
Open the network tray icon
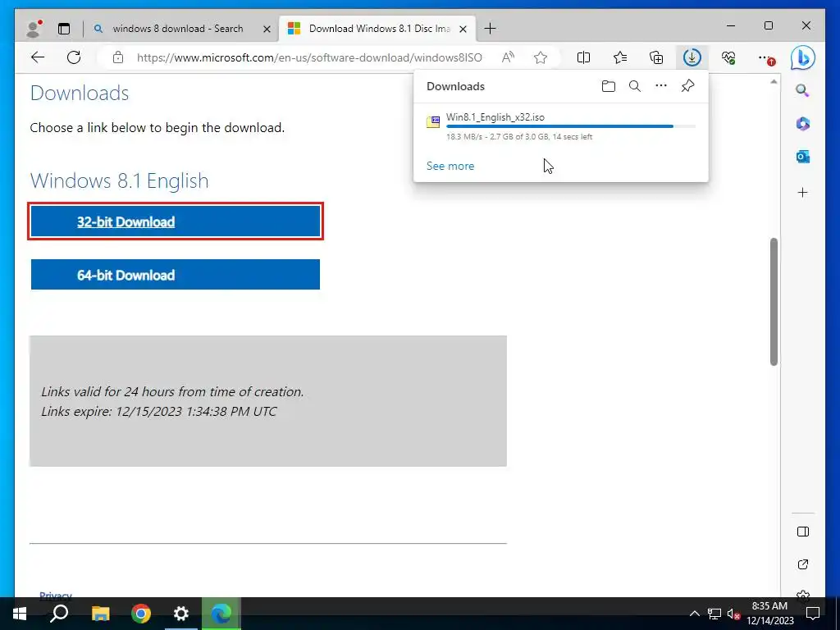click(x=714, y=614)
